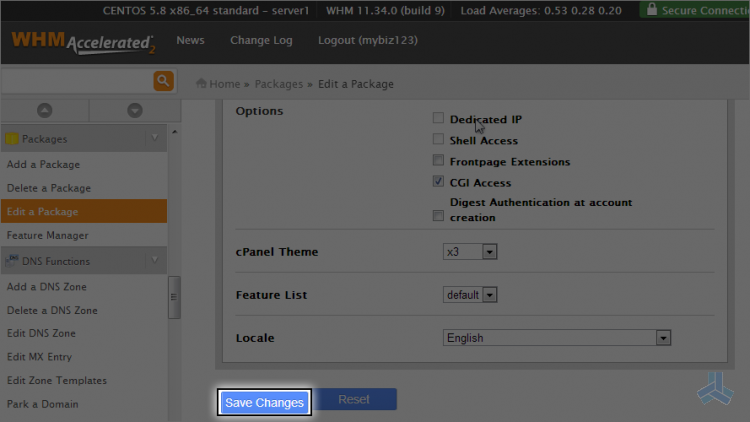Image resolution: width=750 pixels, height=422 pixels.
Task: Select Add a Package in sidebar
Action: 44,165
